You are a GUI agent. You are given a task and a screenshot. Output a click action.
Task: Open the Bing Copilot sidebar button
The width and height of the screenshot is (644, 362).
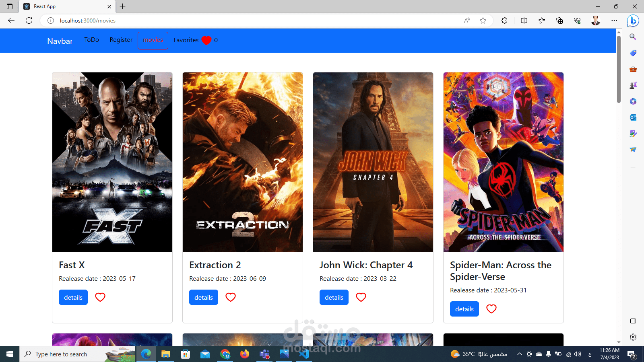[633, 21]
